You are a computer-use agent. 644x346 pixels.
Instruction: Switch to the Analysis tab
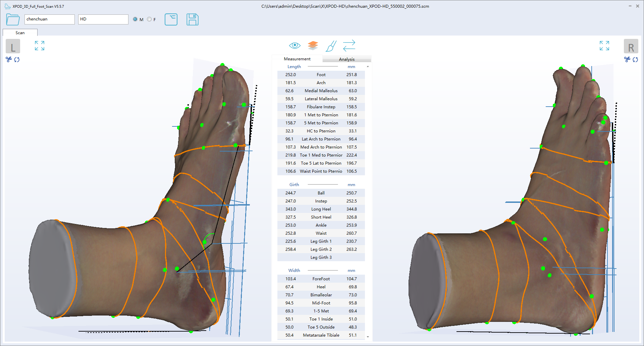pos(346,59)
